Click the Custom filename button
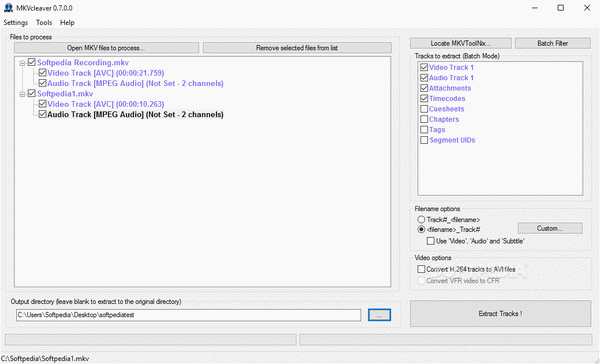Image resolution: width=600 pixels, height=364 pixels. click(550, 229)
